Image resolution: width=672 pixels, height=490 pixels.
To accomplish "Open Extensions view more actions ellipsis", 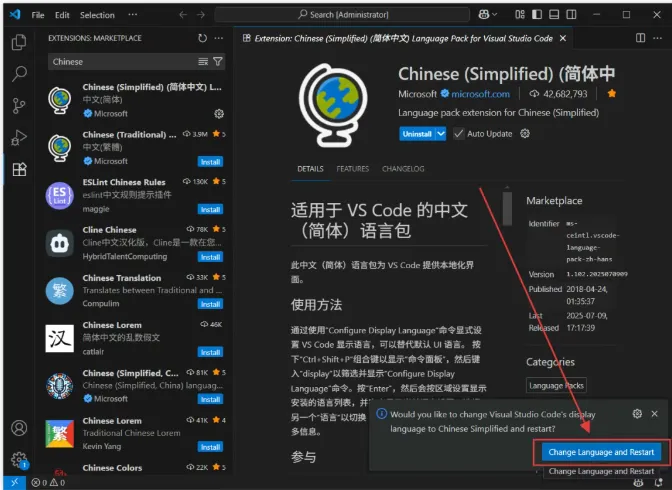I will 219,38.
